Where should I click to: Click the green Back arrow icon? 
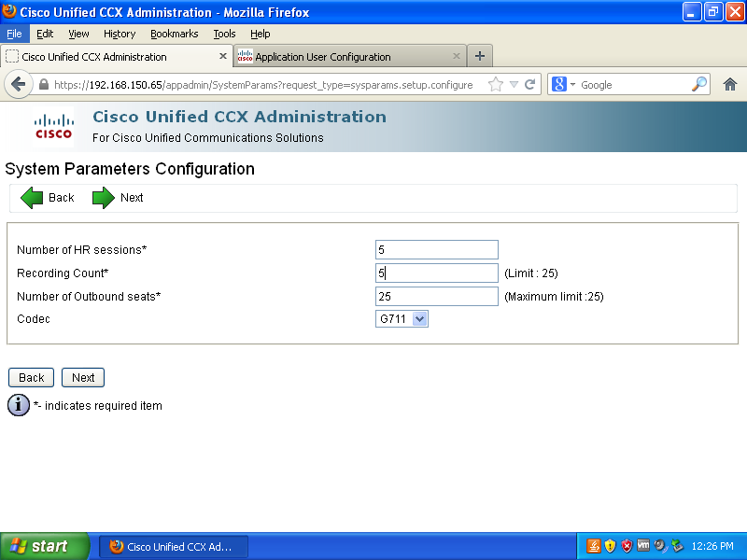pos(32,198)
